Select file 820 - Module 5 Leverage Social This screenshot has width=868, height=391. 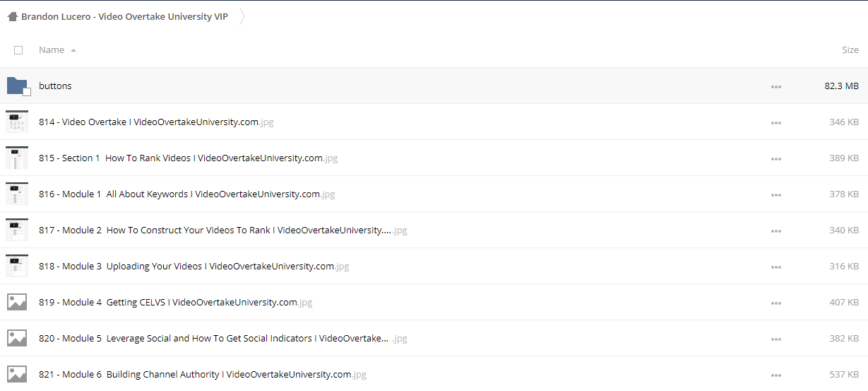[x=223, y=338]
